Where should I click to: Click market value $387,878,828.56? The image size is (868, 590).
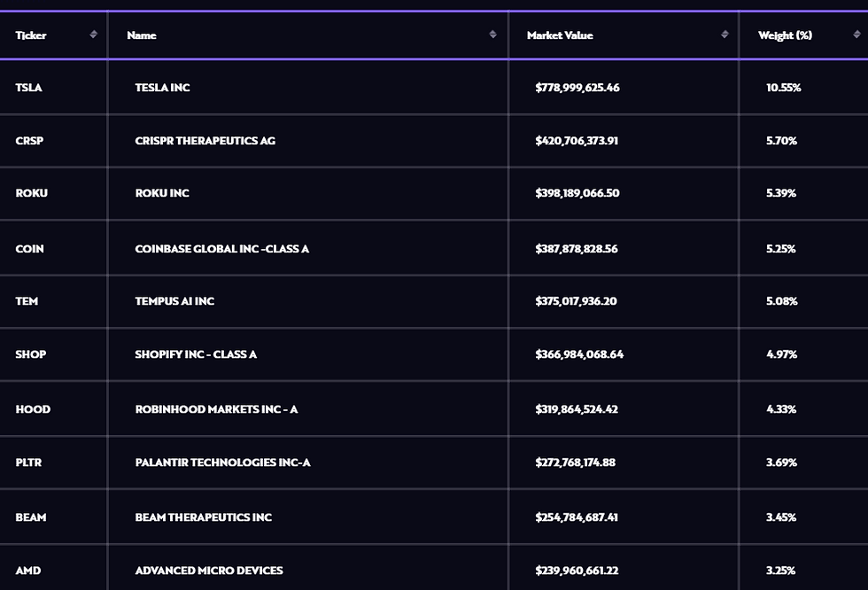(x=577, y=249)
